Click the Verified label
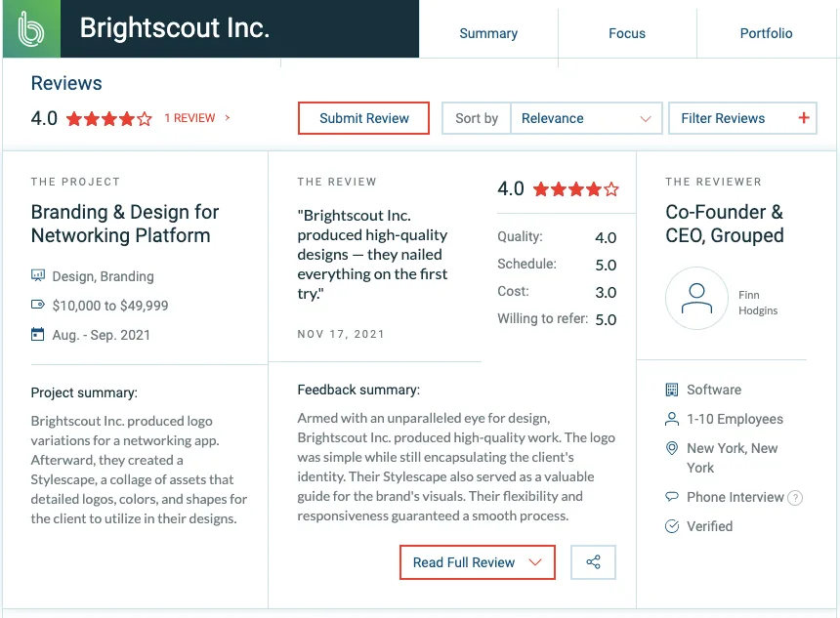Screen dimensions: 840x618 coord(710,526)
